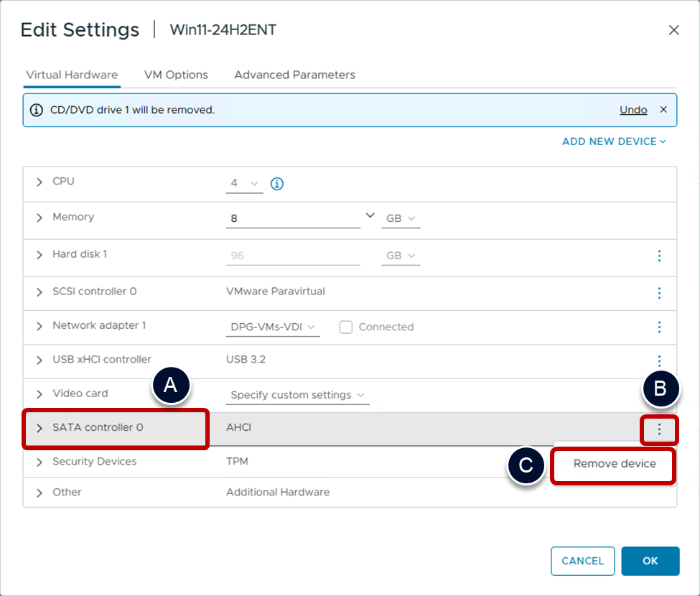
Task: Switch to the VM Options tab
Action: click(176, 75)
